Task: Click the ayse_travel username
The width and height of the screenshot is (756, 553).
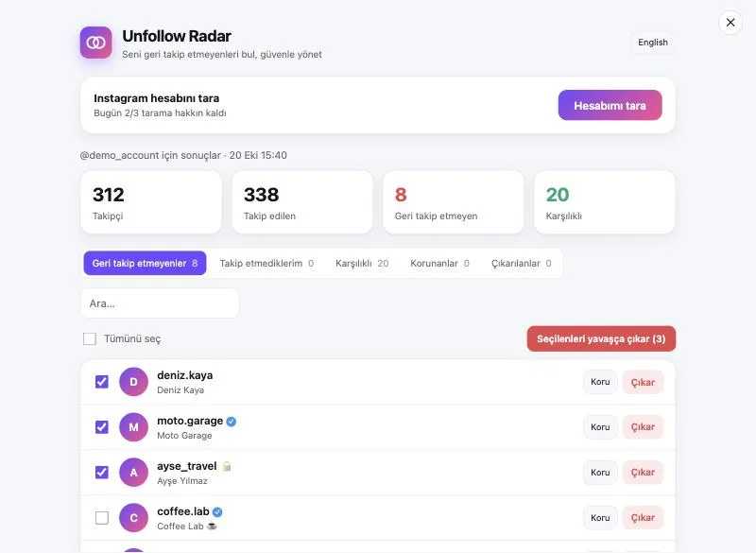Action: (x=187, y=466)
